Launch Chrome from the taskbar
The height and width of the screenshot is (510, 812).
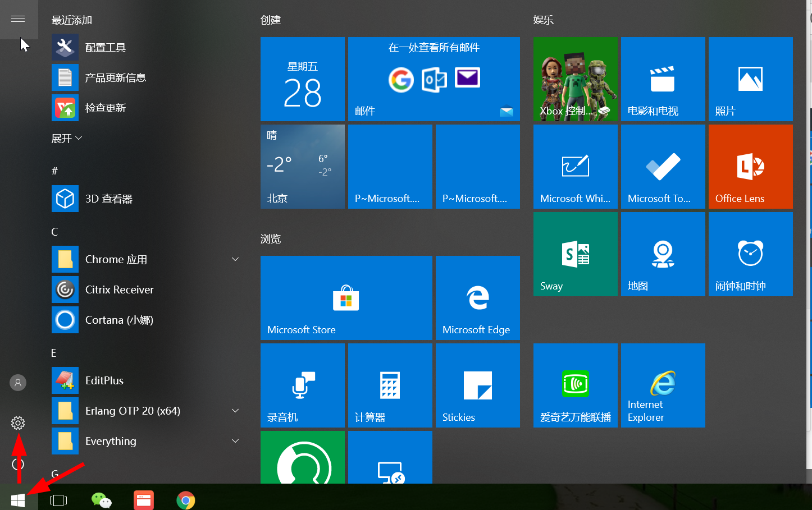[x=186, y=500]
